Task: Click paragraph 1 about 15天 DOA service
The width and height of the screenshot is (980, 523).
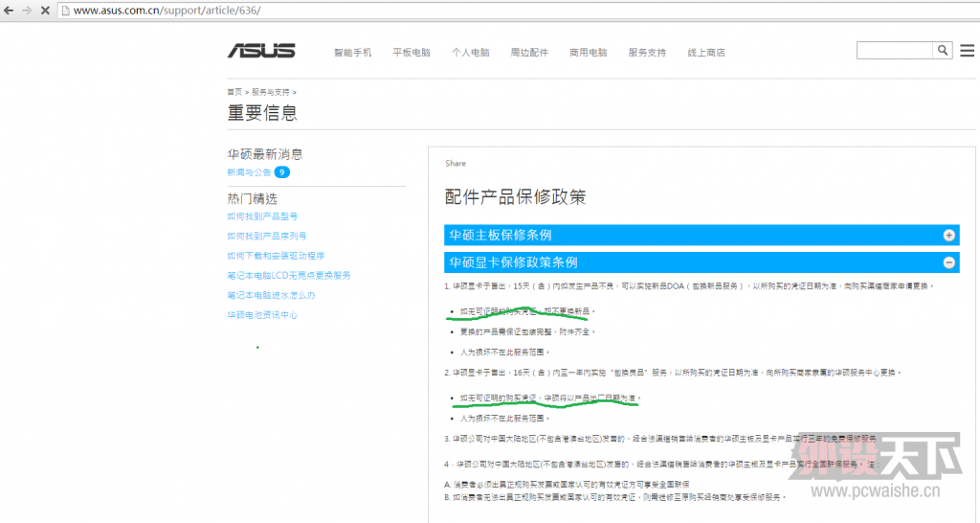Action: [689, 285]
